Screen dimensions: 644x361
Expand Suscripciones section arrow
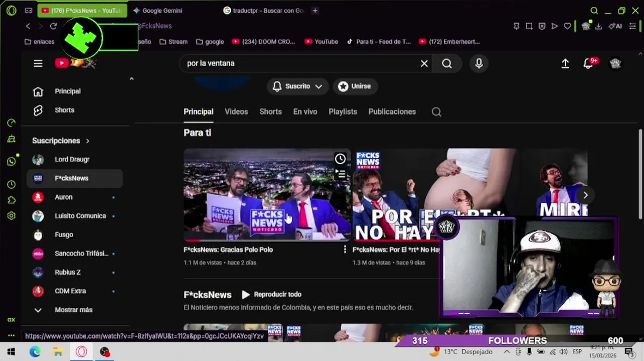point(88,141)
